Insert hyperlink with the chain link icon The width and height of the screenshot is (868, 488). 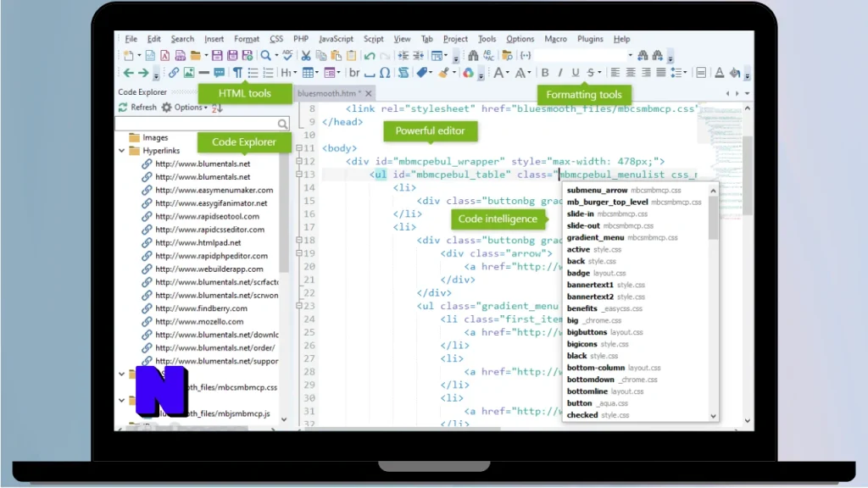(x=174, y=73)
